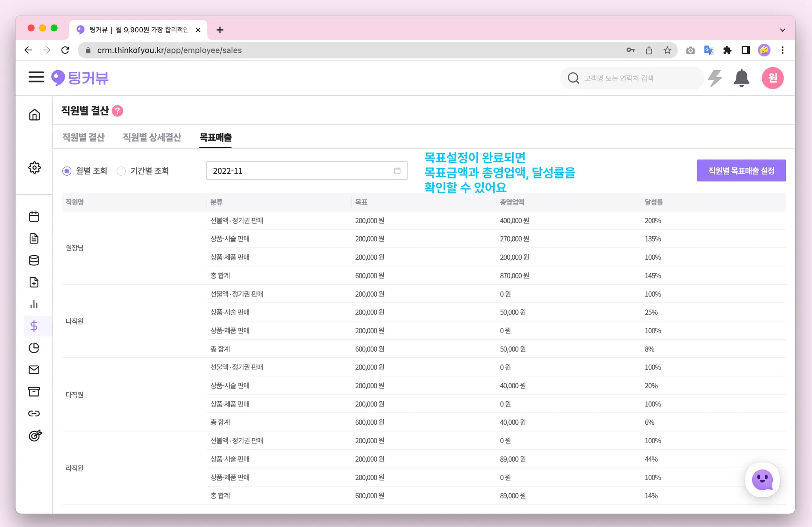Switch to 직원별 상세결산 tab
The width and height of the screenshot is (812, 527).
point(152,137)
